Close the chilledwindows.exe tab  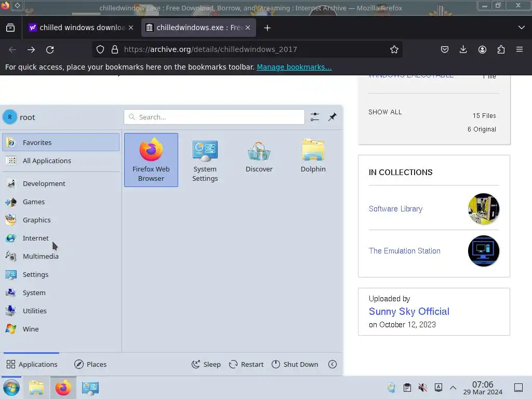(248, 28)
